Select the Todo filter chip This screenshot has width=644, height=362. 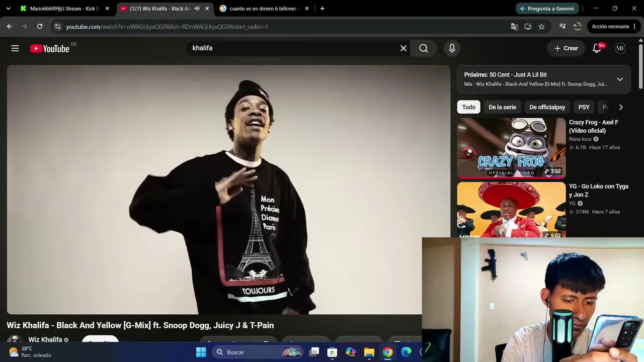click(469, 107)
